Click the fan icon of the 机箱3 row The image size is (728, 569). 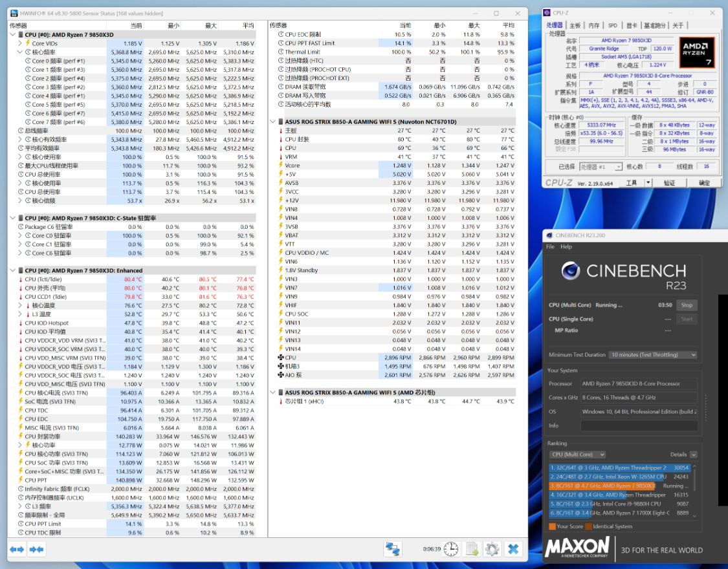coord(280,367)
